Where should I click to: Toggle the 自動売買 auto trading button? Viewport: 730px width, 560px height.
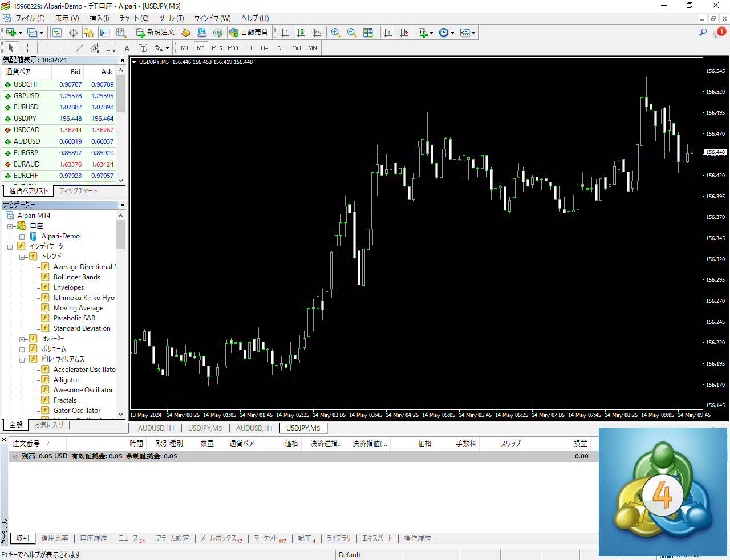tap(249, 33)
